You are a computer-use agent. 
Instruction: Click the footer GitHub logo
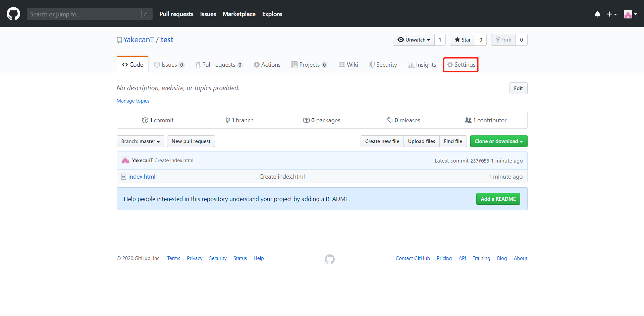coord(330,259)
